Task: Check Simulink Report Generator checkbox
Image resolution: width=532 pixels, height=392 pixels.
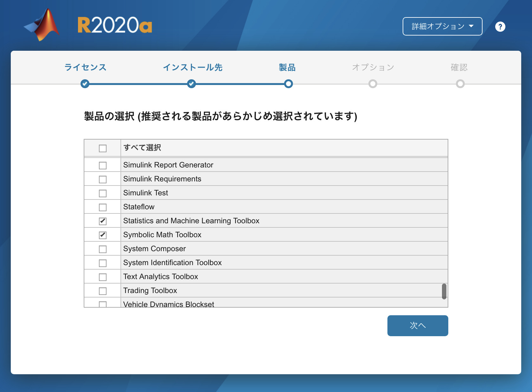Action: pyautogui.click(x=103, y=166)
